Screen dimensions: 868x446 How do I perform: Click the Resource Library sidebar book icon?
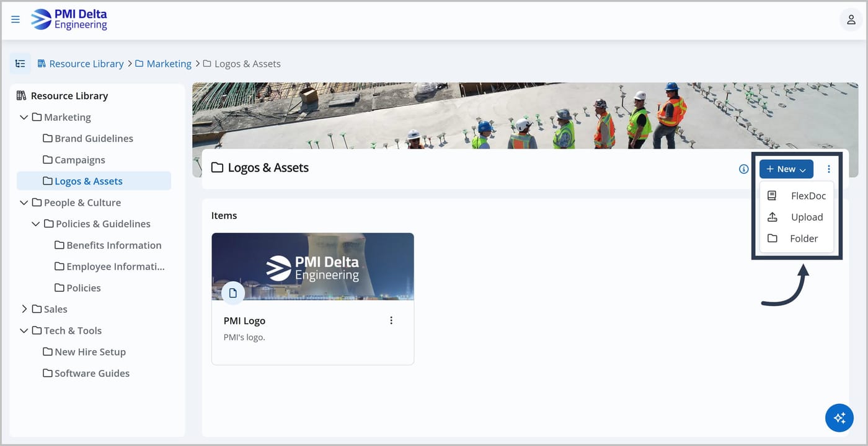click(22, 95)
